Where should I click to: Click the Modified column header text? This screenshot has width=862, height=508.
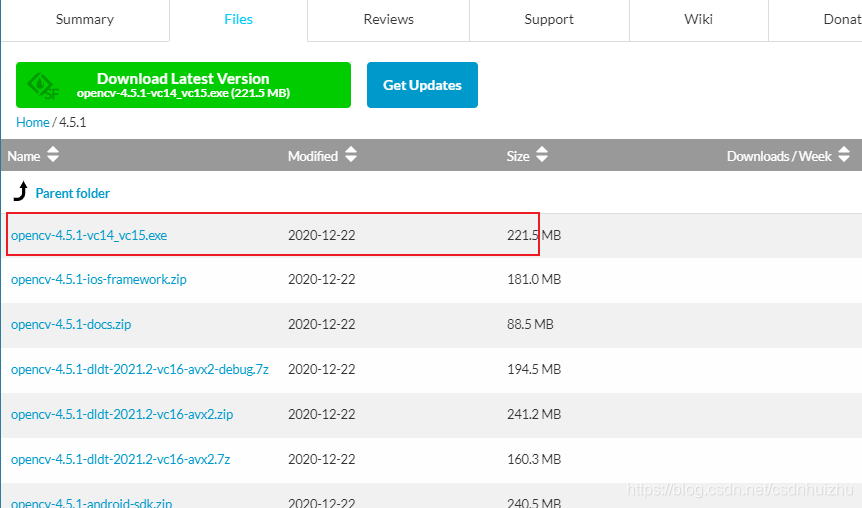pos(313,156)
